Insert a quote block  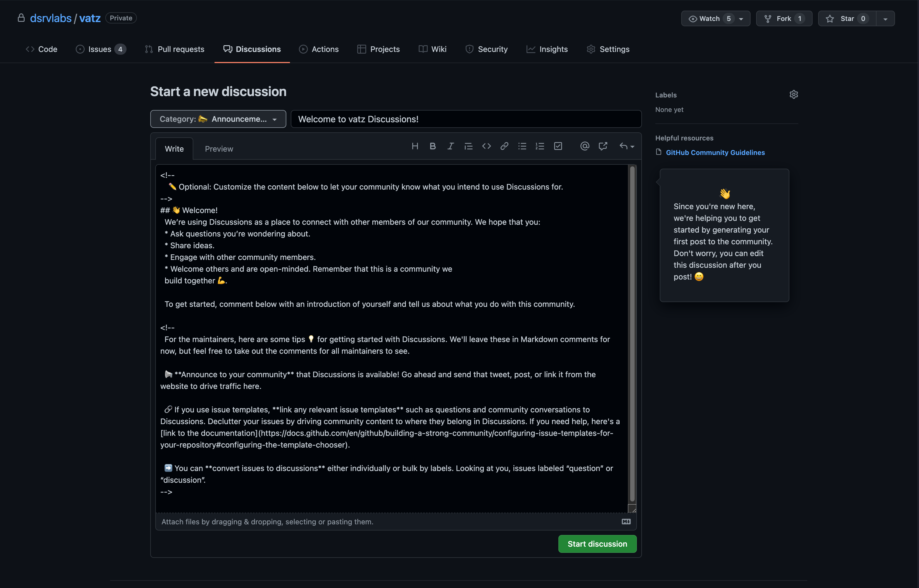pyautogui.click(x=468, y=146)
